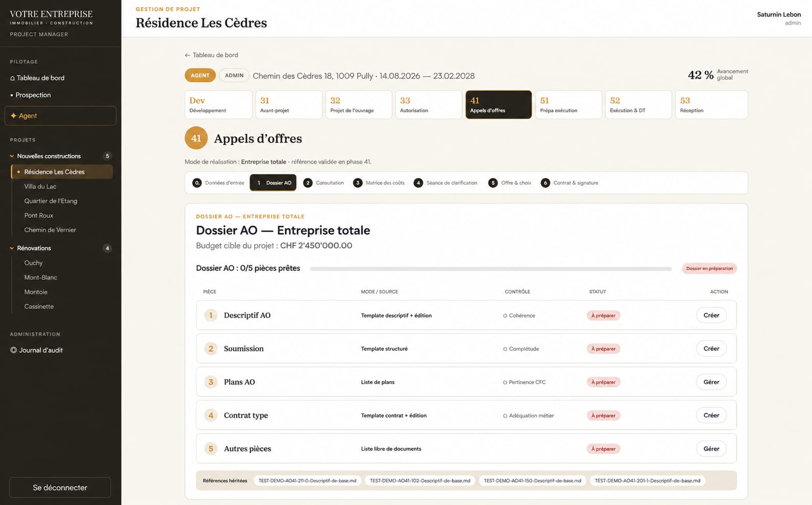Open the Dev Développement phase tab
This screenshot has height=505, width=812.
point(218,105)
